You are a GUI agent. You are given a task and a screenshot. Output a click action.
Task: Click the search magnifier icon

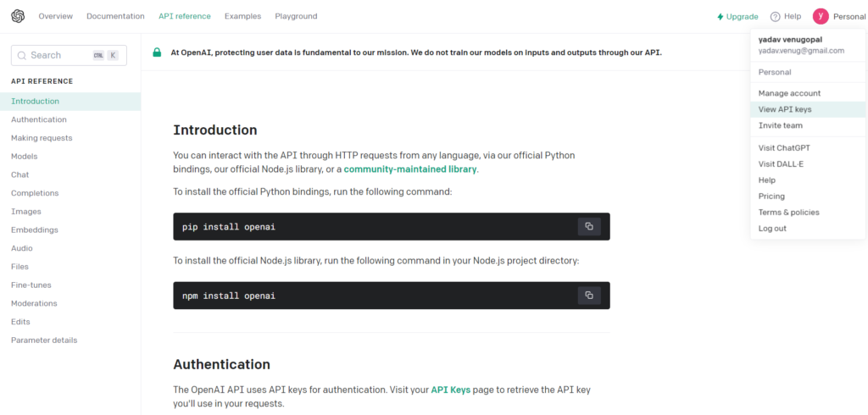[x=22, y=55]
